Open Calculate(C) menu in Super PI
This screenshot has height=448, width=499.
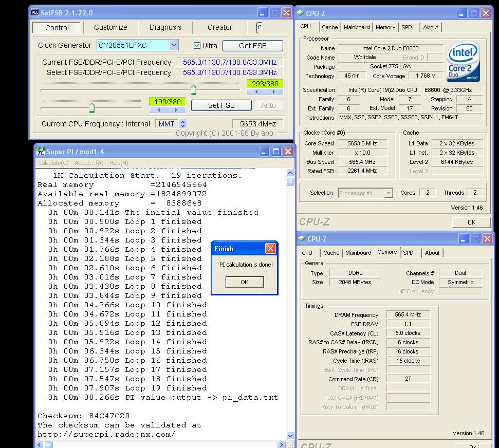tap(53, 163)
